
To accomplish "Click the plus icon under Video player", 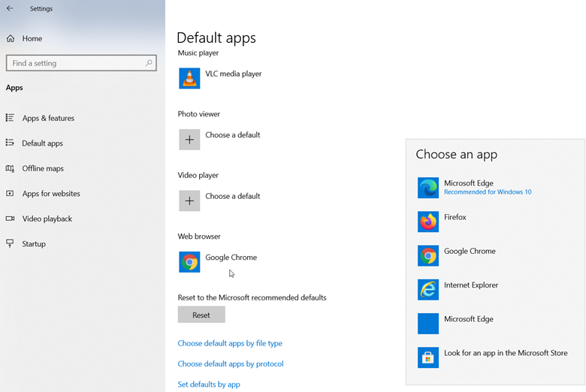I will pyautogui.click(x=189, y=201).
